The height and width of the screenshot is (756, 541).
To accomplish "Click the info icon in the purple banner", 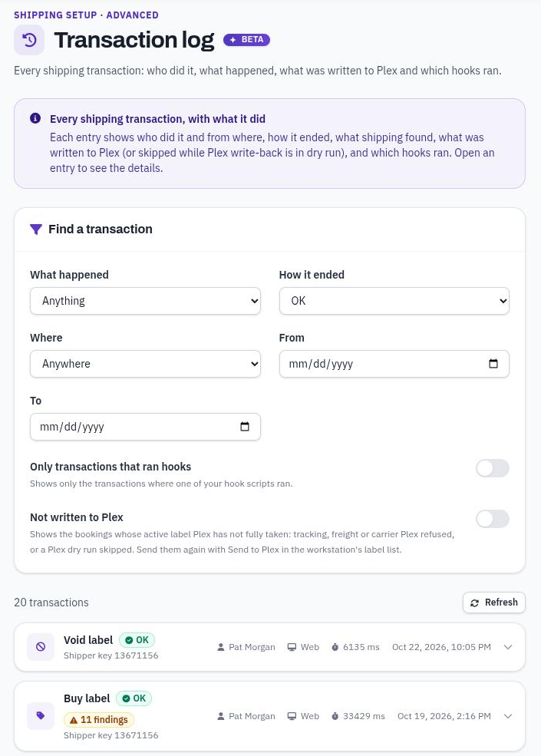I will coord(35,118).
